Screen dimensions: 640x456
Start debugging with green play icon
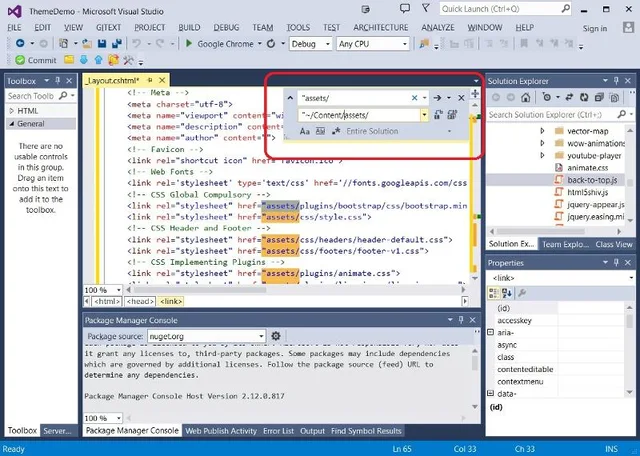click(x=189, y=43)
